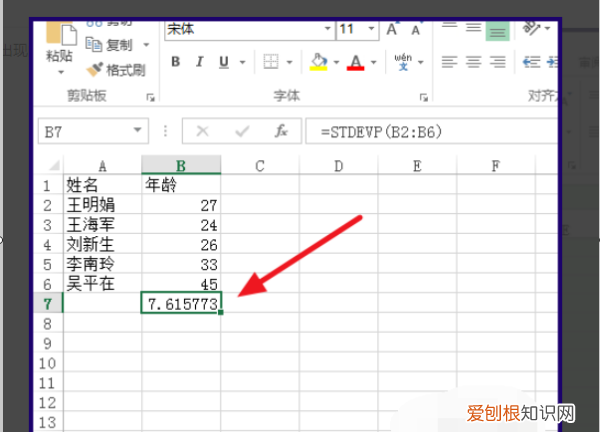This screenshot has height=432, width=600.
Task: Click cell containing 吴平在
Action: [103, 284]
